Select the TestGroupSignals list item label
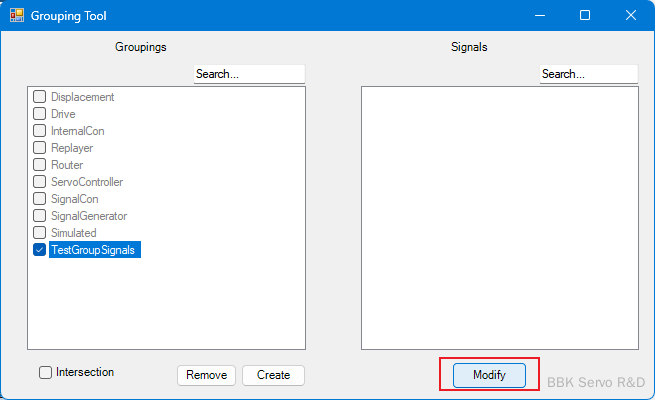 [x=95, y=250]
